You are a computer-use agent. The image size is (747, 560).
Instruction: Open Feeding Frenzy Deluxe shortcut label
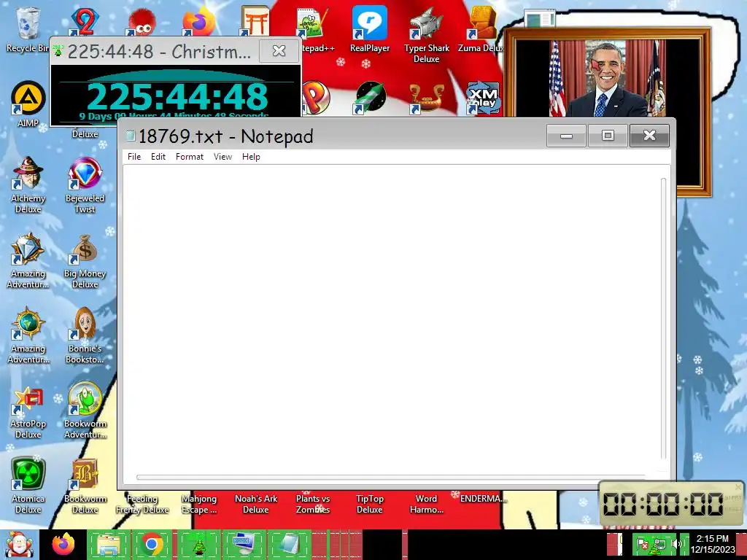142,504
